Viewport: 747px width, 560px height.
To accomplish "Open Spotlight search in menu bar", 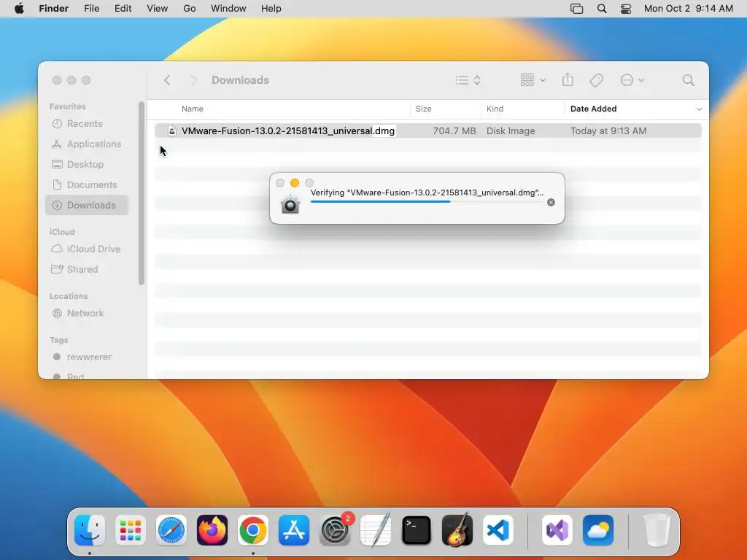I will pyautogui.click(x=602, y=9).
